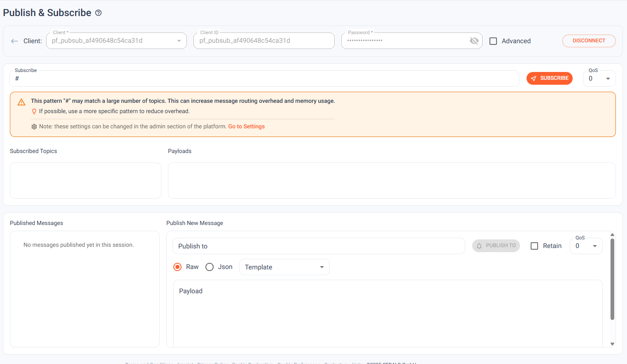
Task: Click into the Payload text area
Action: click(x=388, y=313)
